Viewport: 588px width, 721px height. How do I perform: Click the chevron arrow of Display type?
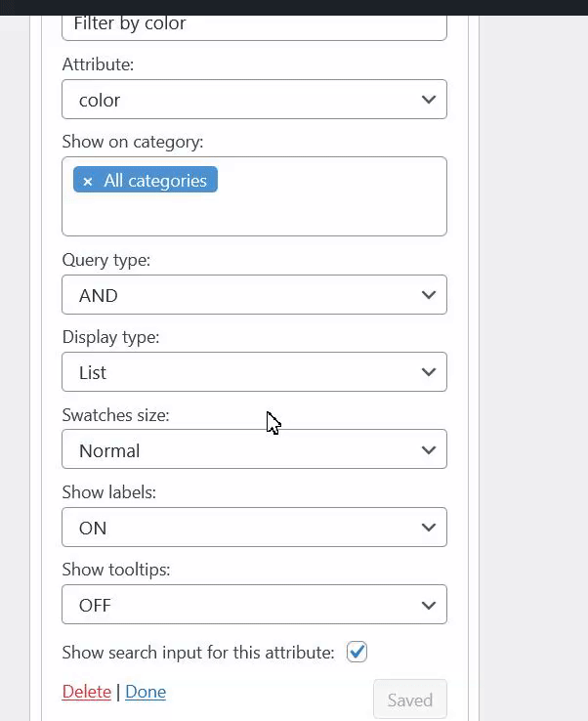tap(428, 372)
